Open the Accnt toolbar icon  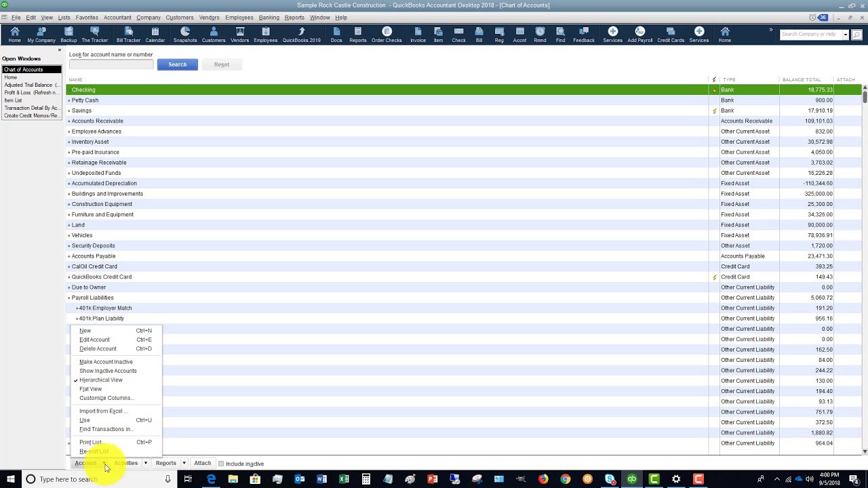click(519, 35)
